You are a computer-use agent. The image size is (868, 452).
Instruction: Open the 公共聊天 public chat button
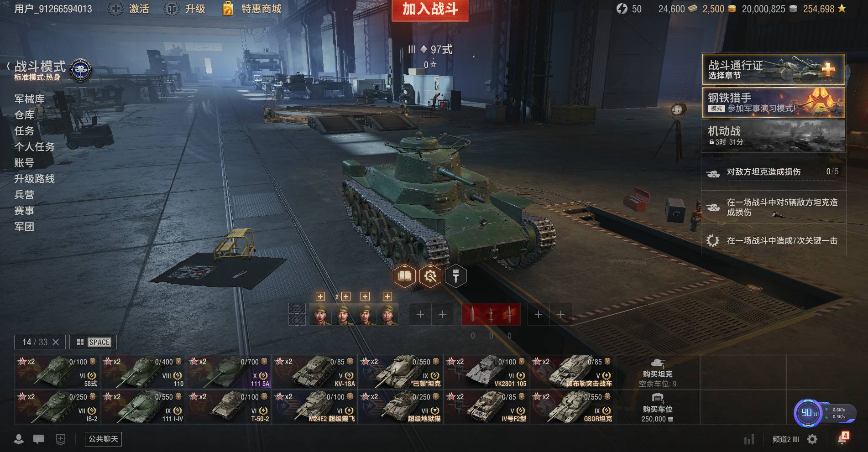click(103, 439)
